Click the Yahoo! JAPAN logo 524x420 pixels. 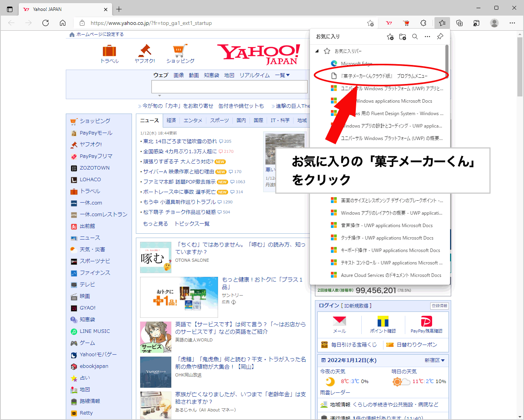coord(258,54)
